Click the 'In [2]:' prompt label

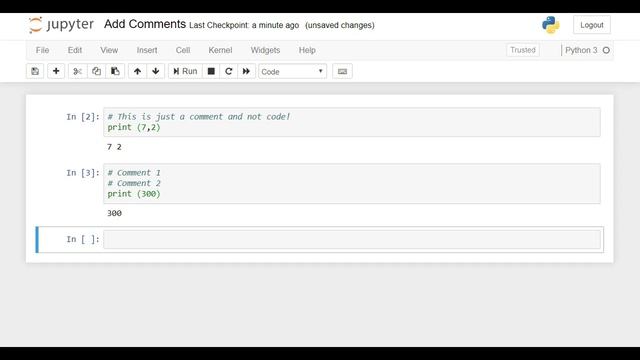click(x=83, y=117)
